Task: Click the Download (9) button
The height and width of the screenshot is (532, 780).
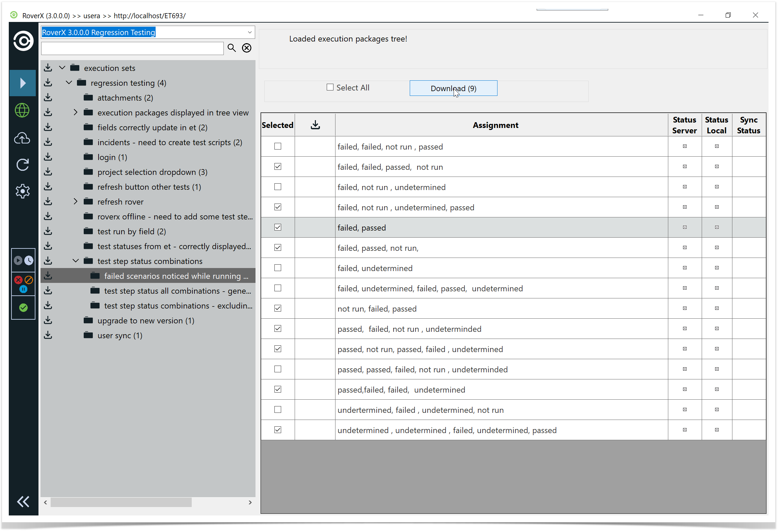Action: point(453,88)
